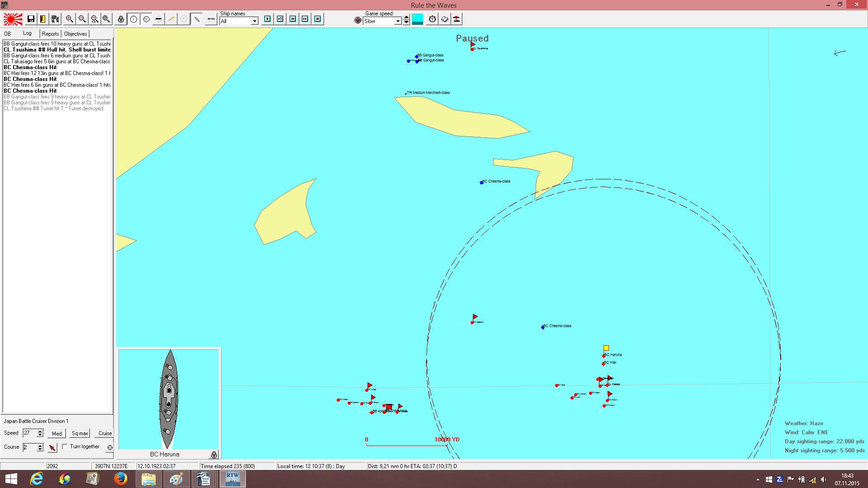Click the fast forward double-arrow button

[x=305, y=19]
